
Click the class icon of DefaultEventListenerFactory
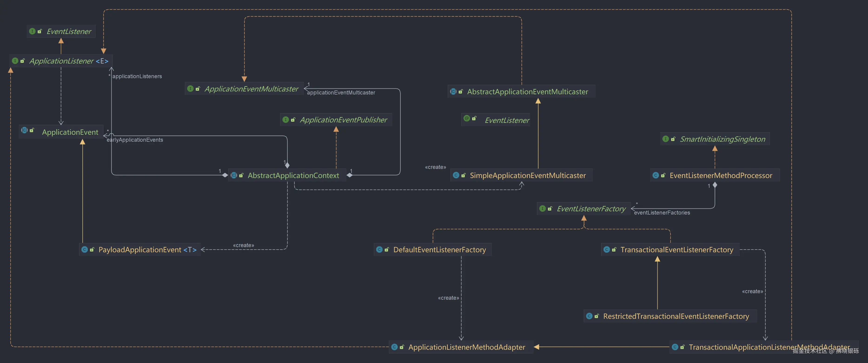(379, 250)
